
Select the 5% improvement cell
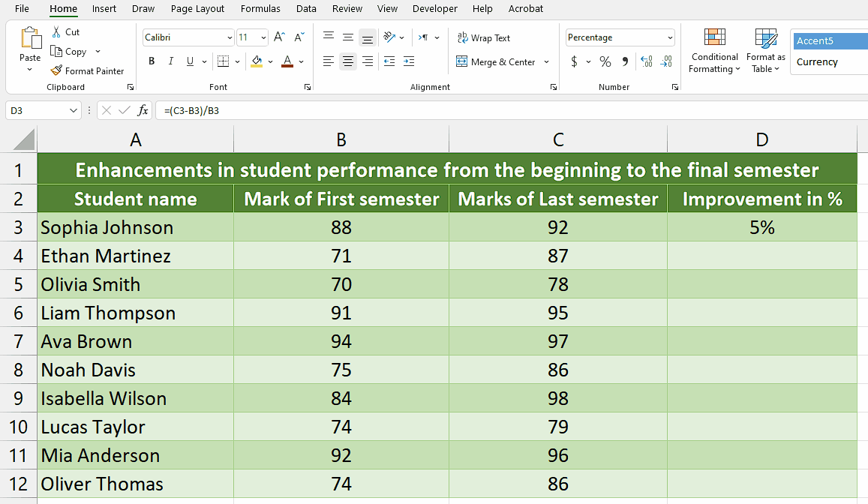pos(761,227)
